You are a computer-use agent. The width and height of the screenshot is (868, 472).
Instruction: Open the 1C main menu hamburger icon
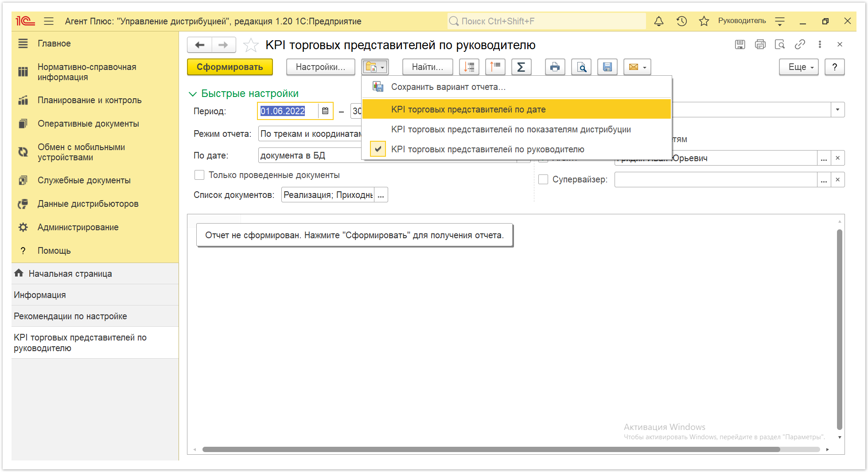click(x=49, y=21)
